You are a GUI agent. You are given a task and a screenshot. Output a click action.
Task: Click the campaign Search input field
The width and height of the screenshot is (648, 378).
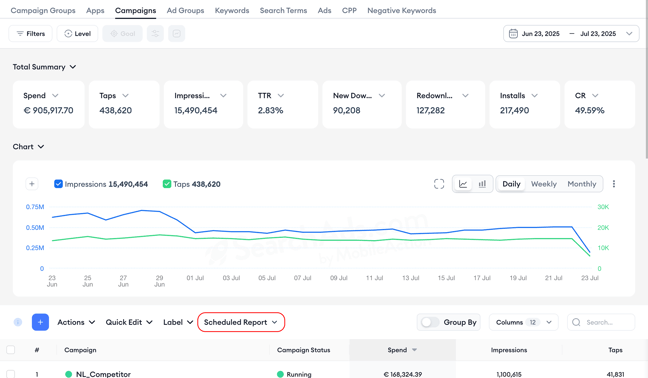[601, 322]
